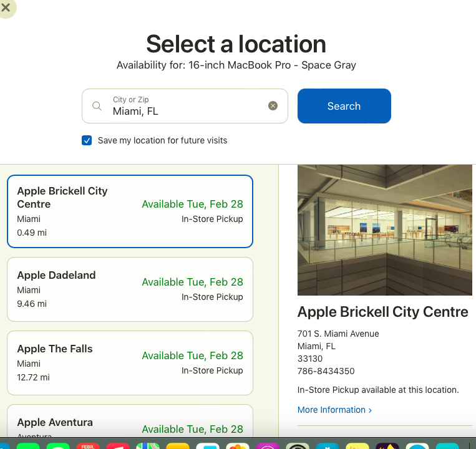Clear the Miami, FL text field
Image resolution: width=476 pixels, height=449 pixels.
tap(273, 106)
